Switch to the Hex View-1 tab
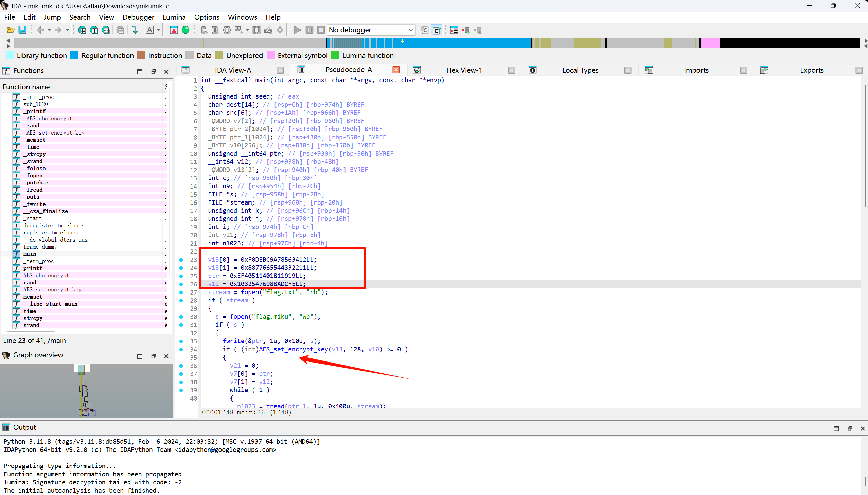This screenshot has height=495, width=868. click(464, 70)
